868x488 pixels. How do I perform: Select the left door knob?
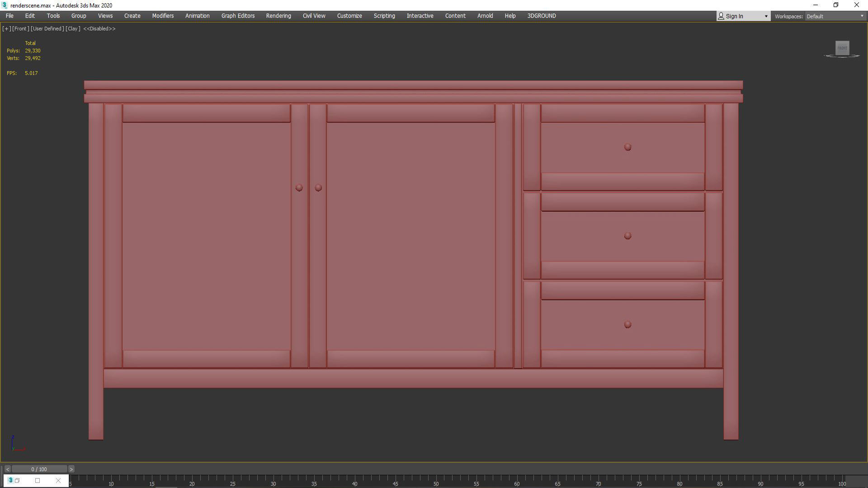pos(299,188)
